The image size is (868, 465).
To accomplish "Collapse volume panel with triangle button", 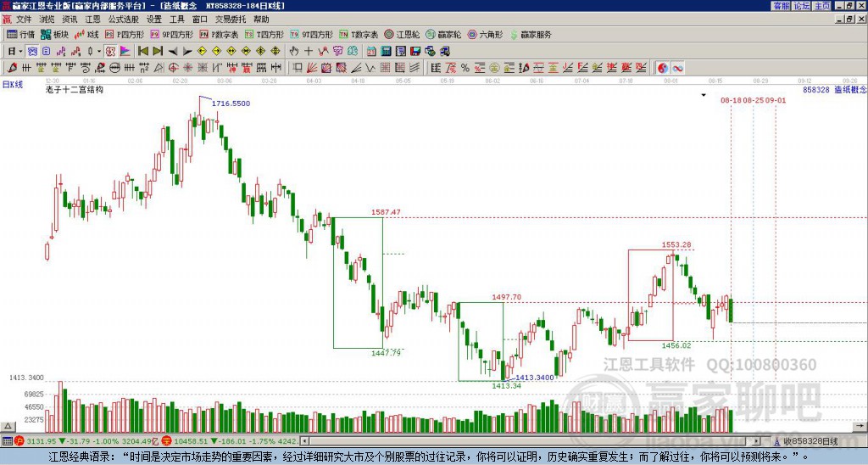I will click(8, 426).
